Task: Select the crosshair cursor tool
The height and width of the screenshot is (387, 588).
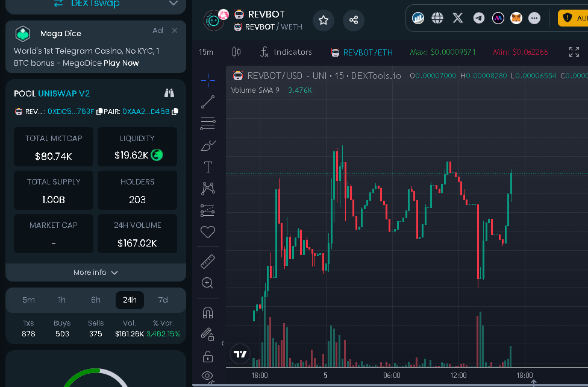Action: pos(207,80)
